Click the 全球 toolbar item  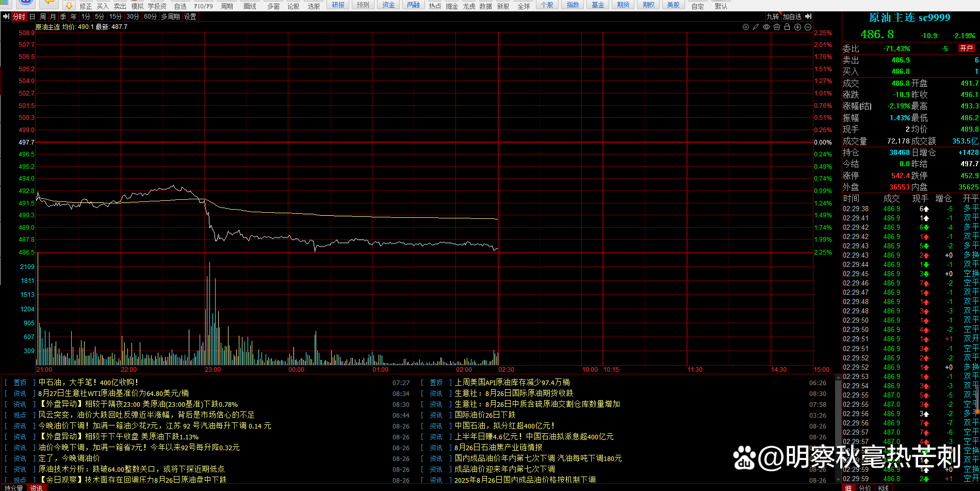point(524,6)
